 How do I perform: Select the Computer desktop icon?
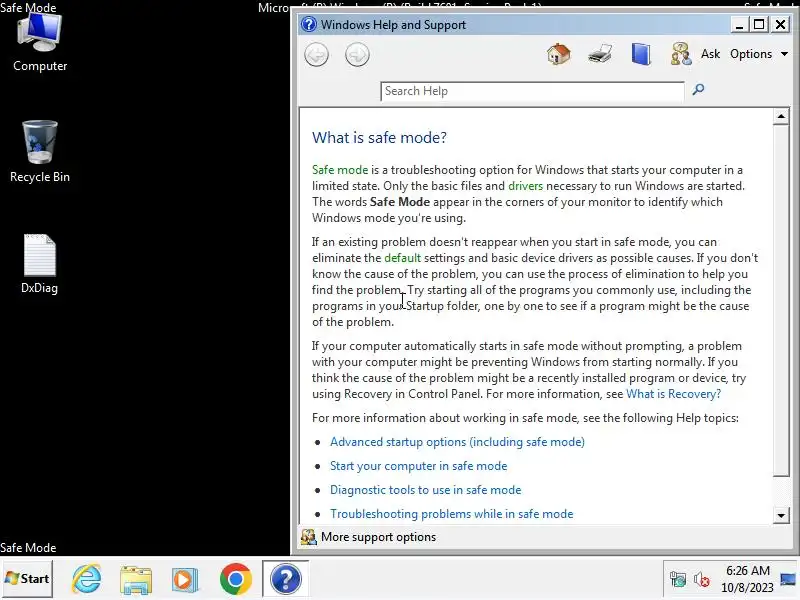[40, 41]
